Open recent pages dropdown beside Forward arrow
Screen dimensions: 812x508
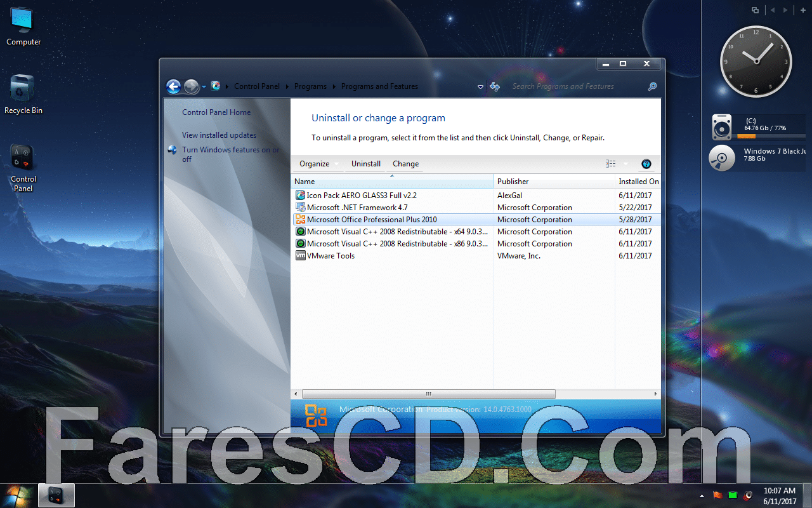pos(204,87)
